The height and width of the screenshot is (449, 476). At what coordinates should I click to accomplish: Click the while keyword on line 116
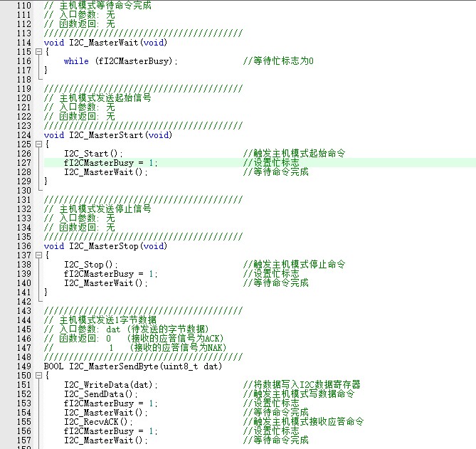[x=76, y=61]
